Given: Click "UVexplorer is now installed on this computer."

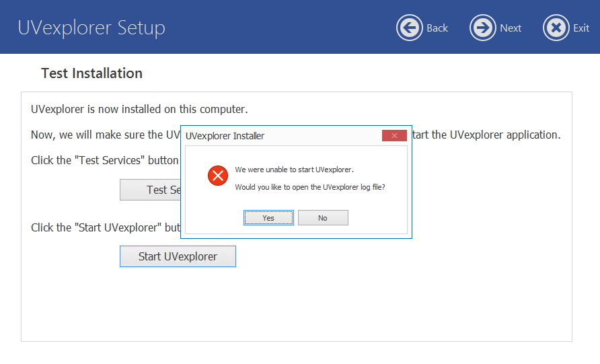Looking at the screenshot, I should coord(139,110).
